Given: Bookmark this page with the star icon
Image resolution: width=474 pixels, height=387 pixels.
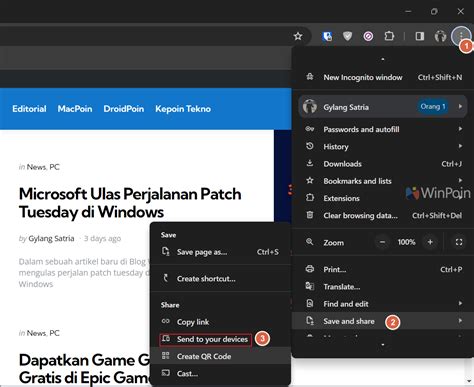Looking at the screenshot, I should pyautogui.click(x=298, y=36).
